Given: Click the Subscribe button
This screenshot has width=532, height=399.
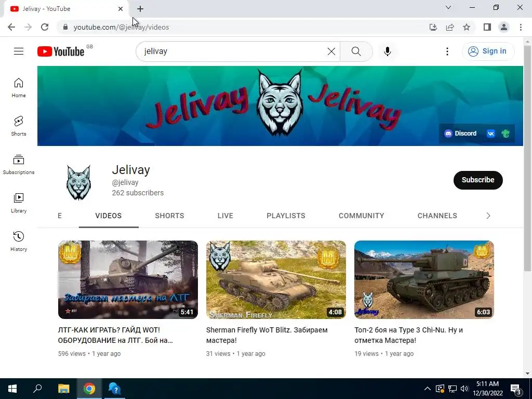Looking at the screenshot, I should (x=478, y=180).
